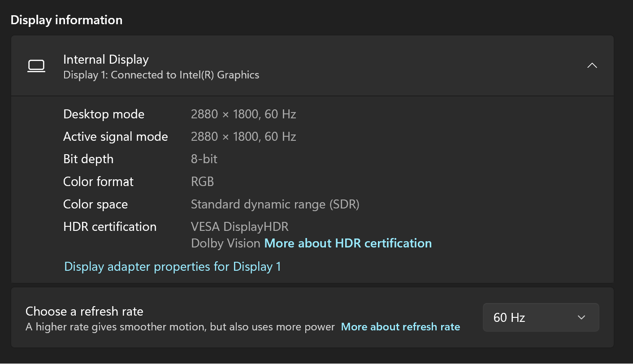
Task: Collapse the Internal Display section chevron
Action: 592,66
